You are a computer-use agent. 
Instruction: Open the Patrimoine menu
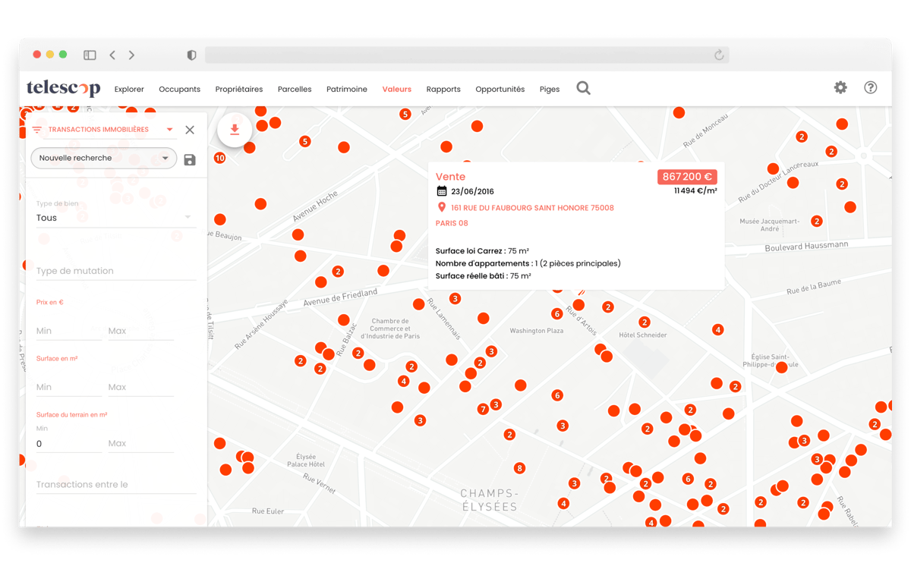point(347,89)
